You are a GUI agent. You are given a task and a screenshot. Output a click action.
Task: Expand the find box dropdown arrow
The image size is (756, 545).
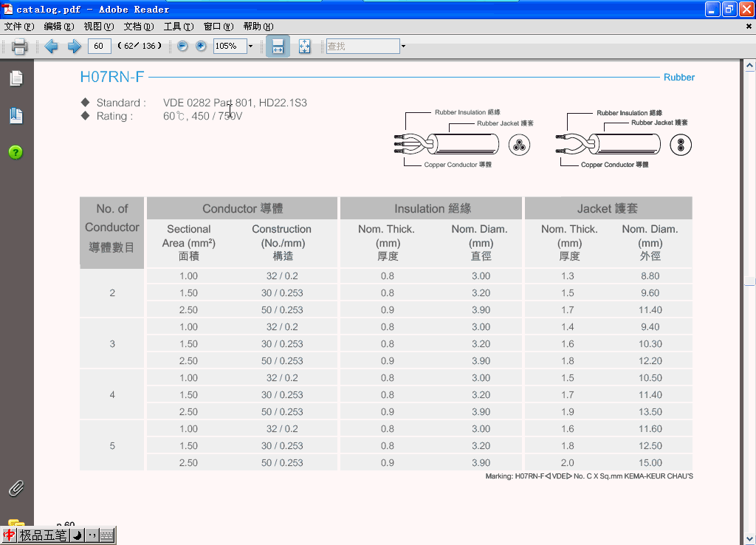pyautogui.click(x=403, y=47)
